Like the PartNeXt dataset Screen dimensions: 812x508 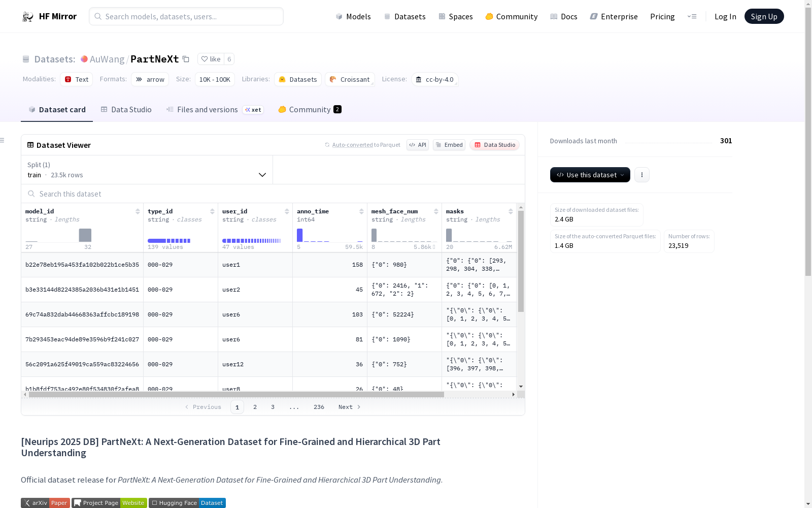click(211, 59)
